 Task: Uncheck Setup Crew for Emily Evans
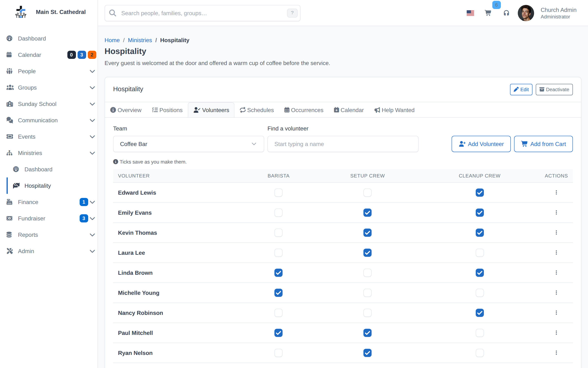pos(367,213)
